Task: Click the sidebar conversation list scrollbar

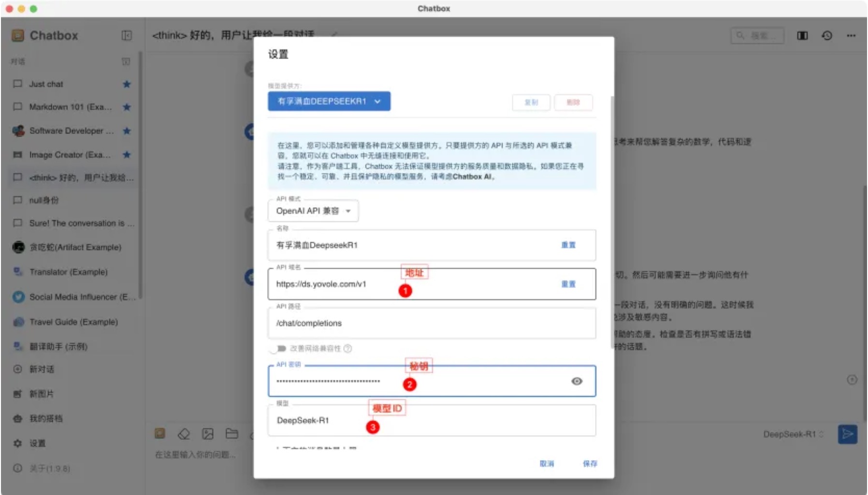Action: click(x=141, y=175)
